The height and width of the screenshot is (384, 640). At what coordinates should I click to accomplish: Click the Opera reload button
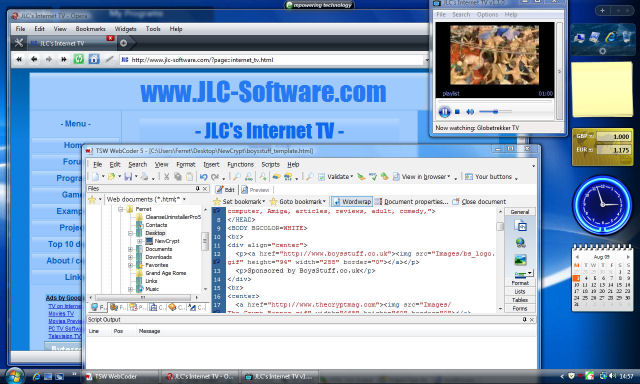[78, 59]
